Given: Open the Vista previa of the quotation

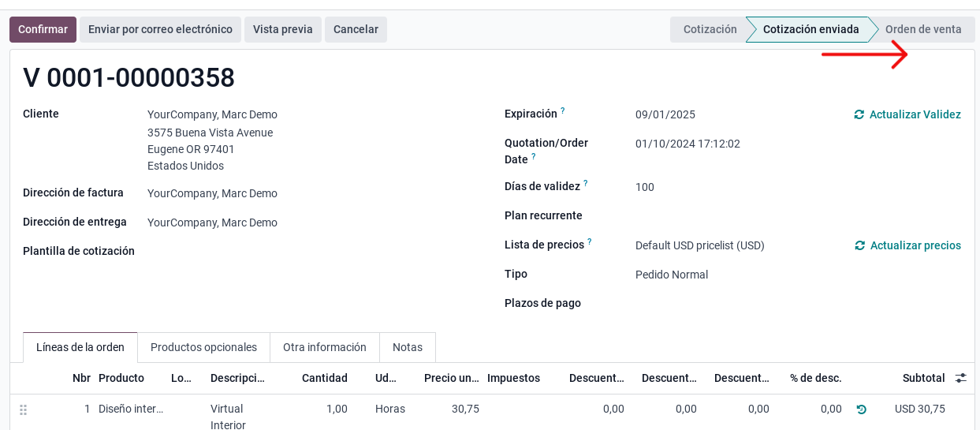Looking at the screenshot, I should [x=282, y=29].
